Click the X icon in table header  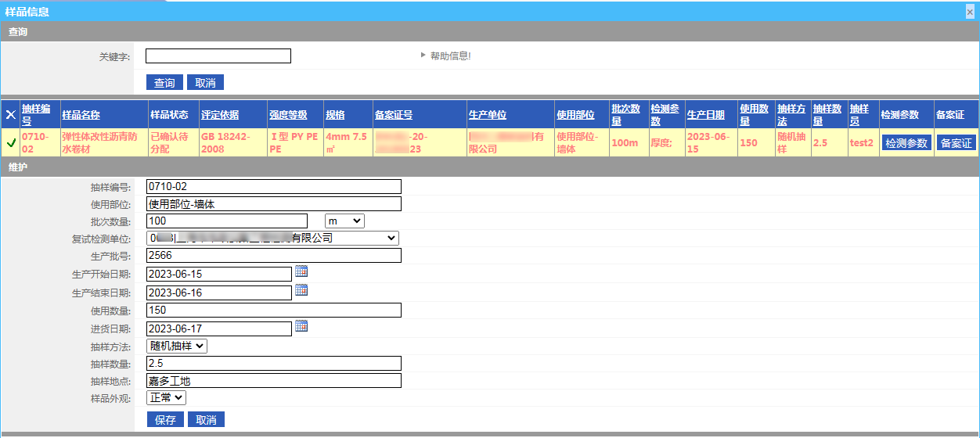11,115
